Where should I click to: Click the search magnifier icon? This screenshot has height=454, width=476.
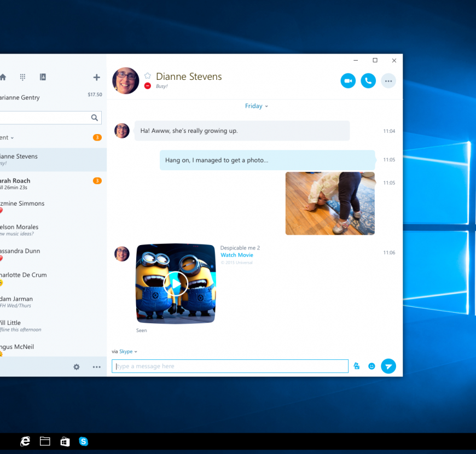(x=95, y=118)
